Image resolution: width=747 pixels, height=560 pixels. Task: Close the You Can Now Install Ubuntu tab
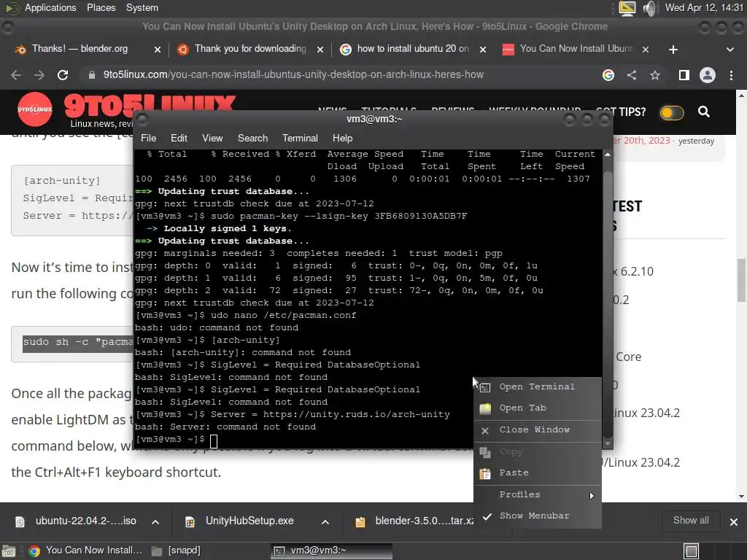646,50
